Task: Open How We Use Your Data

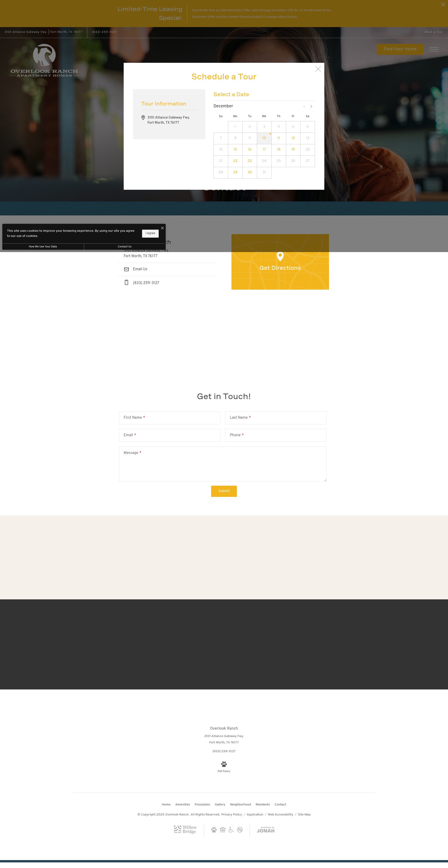Action: click(43, 247)
